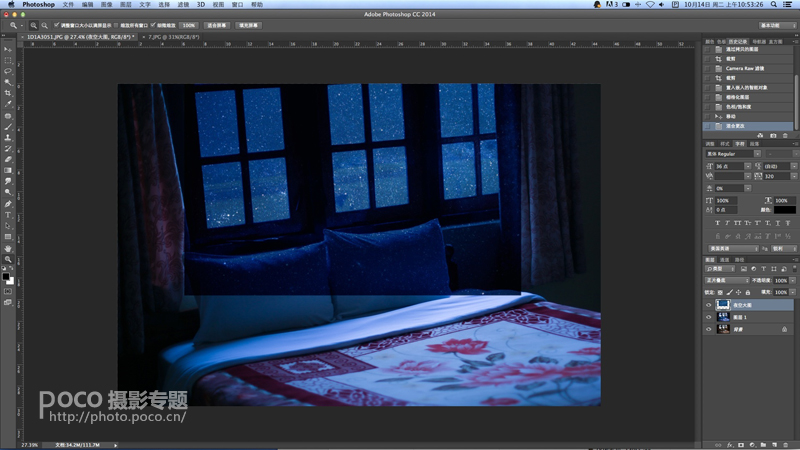Add layer mask from Layers panel footer
This screenshot has width=800, height=450.
pos(741,445)
